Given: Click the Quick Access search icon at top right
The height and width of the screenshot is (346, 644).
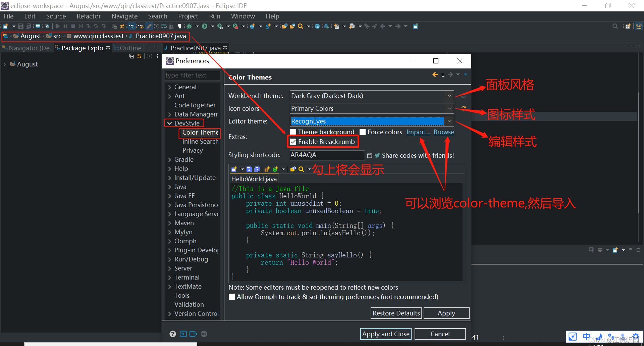Looking at the screenshot, I should (x=615, y=26).
